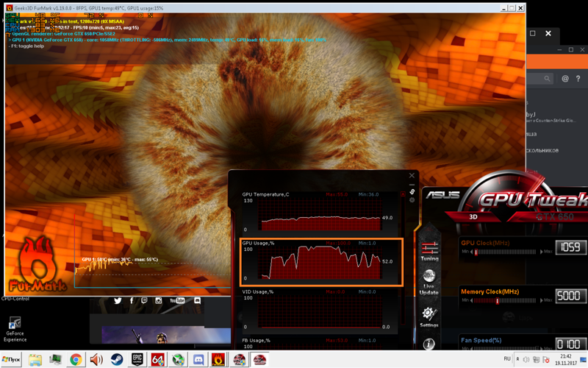Click the GPU Temperature graph

tap(320, 215)
